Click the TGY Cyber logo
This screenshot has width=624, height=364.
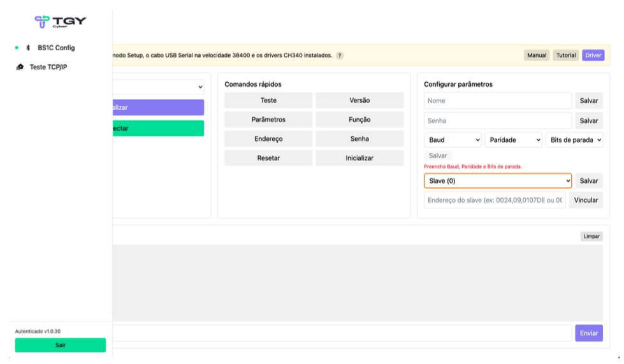60,22
